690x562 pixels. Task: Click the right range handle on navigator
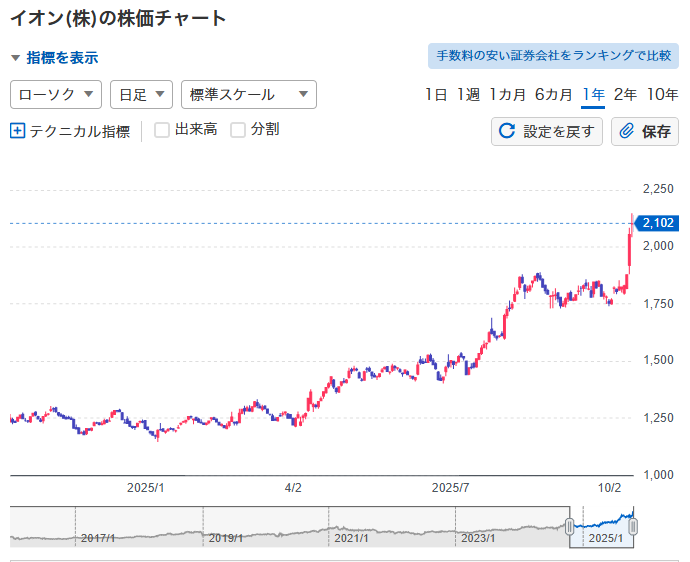tap(633, 527)
